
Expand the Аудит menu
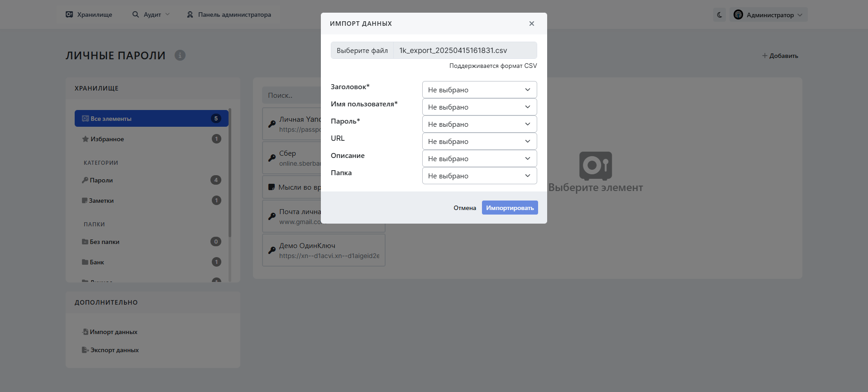point(151,14)
